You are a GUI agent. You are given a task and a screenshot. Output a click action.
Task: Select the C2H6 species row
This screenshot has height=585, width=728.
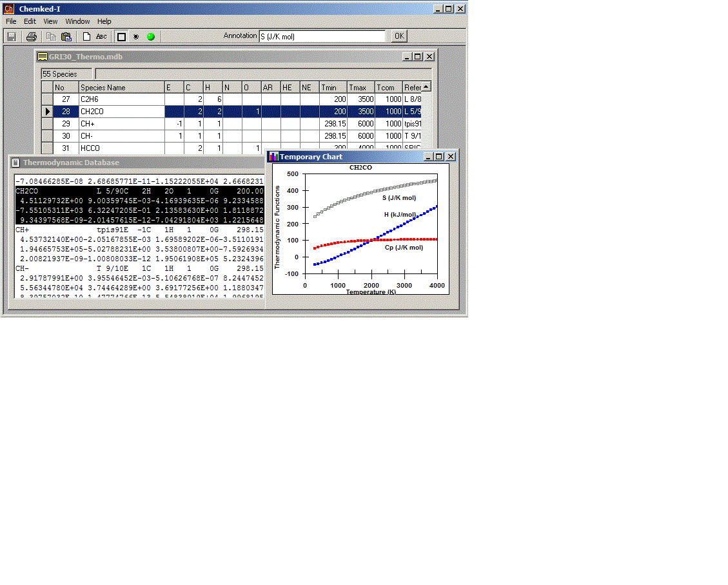pos(121,99)
